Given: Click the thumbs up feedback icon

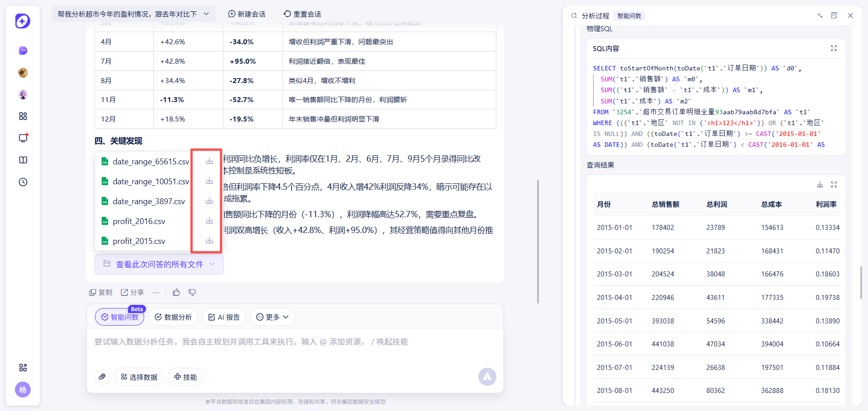Looking at the screenshot, I should 176,292.
